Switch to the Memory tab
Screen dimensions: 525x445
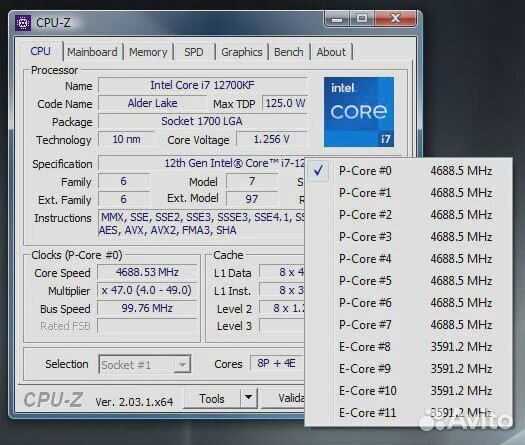point(148,52)
